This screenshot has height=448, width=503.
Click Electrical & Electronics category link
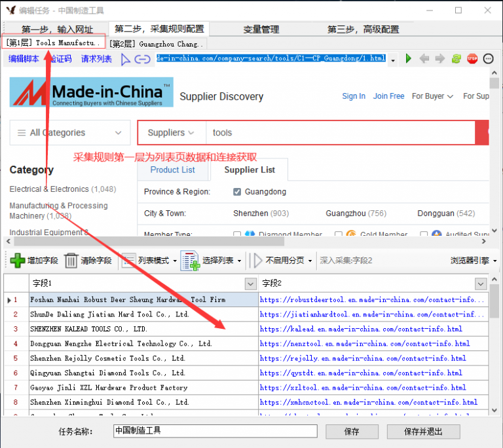[x=63, y=189]
